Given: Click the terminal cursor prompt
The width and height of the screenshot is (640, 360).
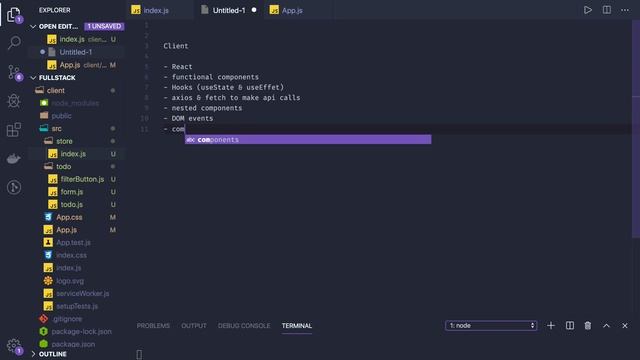Looking at the screenshot, I should point(139,354).
